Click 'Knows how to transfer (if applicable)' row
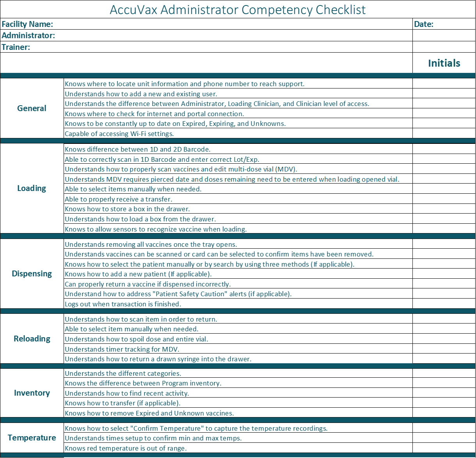Image resolution: width=476 pixels, height=458 pixels. coord(238,403)
